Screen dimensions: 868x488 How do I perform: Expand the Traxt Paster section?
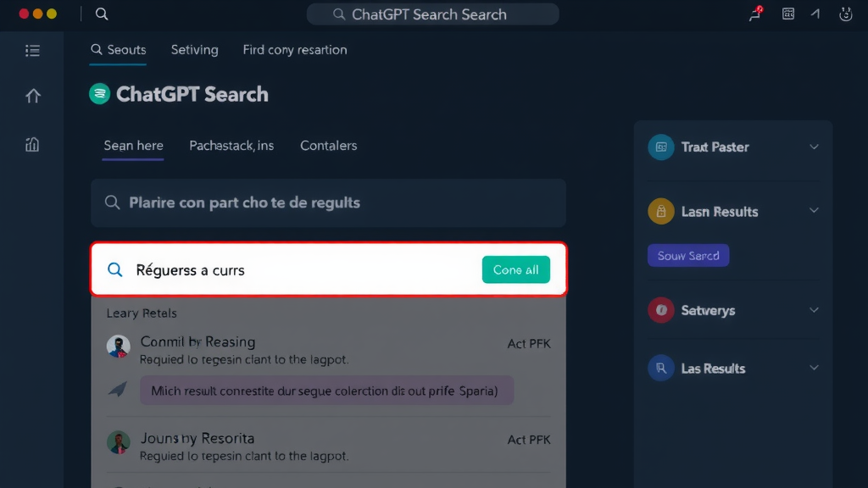pos(814,147)
